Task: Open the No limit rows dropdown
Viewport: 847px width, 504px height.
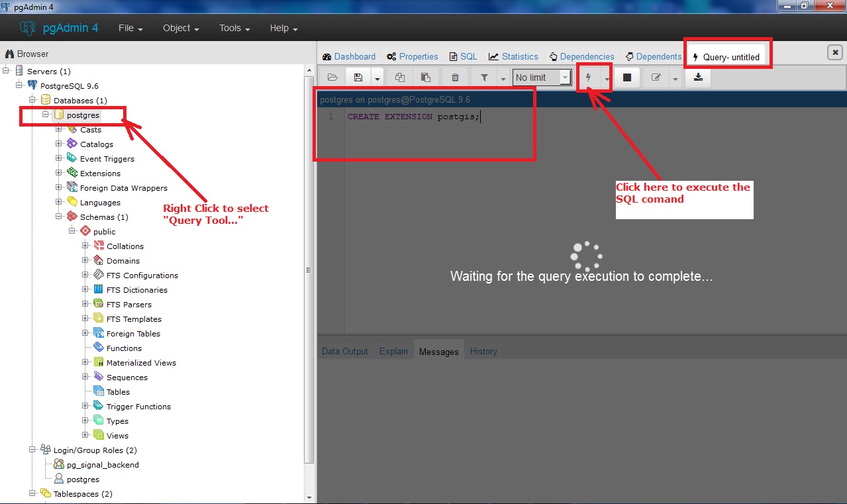Action: pyautogui.click(x=564, y=77)
